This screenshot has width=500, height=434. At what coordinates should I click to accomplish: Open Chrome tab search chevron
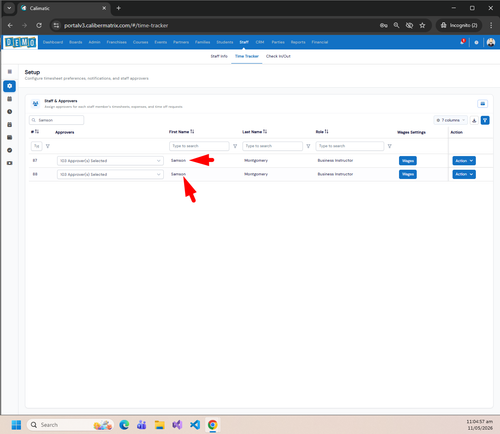9,8
